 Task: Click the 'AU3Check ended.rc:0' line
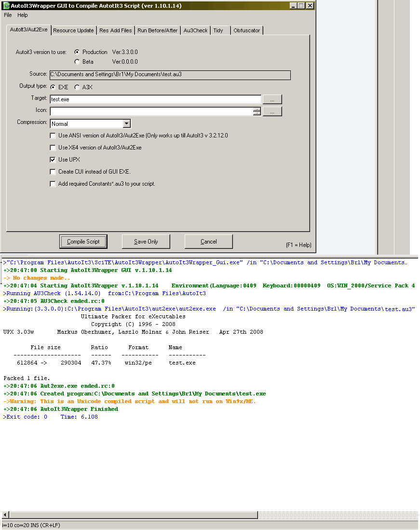point(54,301)
